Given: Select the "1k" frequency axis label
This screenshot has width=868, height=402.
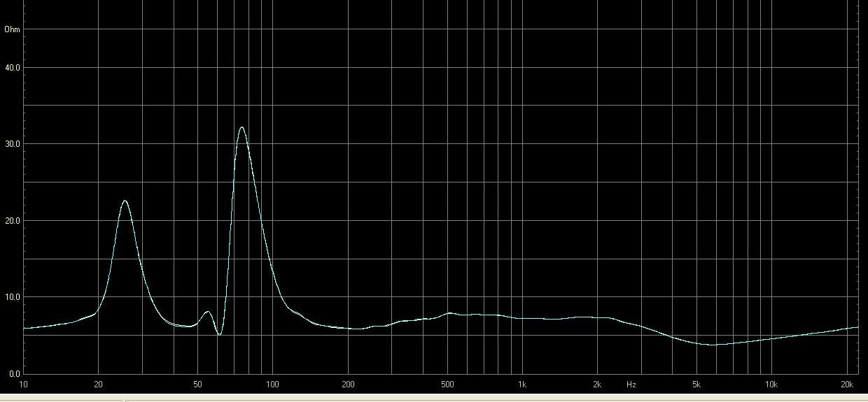Looking at the screenshot, I should 522,385.
